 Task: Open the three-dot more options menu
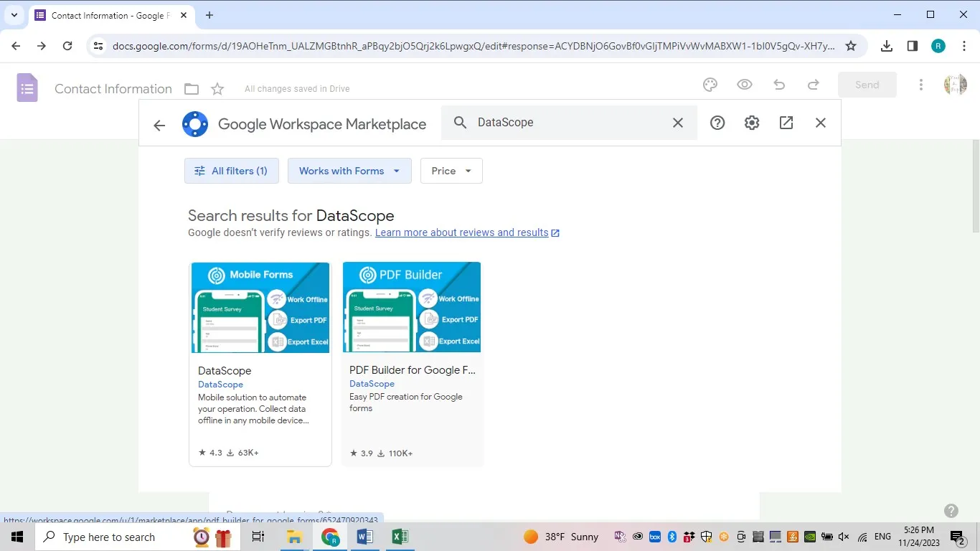coord(920,84)
